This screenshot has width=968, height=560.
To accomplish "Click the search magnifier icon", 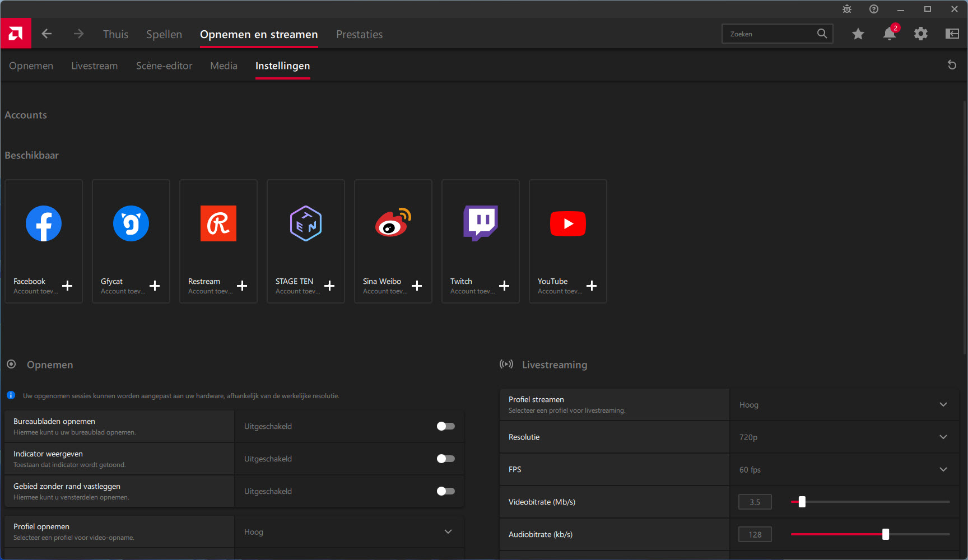I will [822, 34].
